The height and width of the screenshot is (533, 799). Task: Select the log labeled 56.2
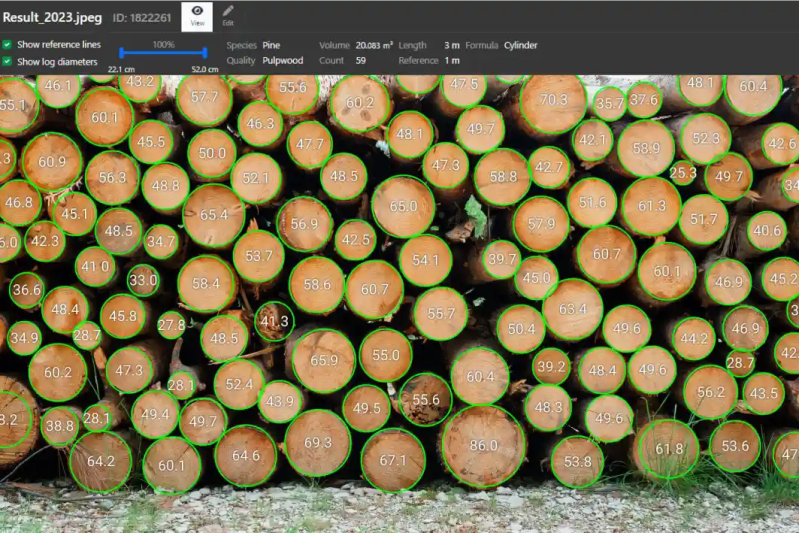(x=710, y=392)
